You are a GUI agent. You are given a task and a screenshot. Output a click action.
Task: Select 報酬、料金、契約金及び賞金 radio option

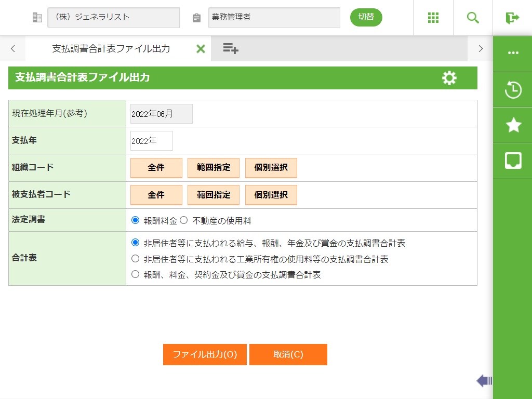point(136,274)
